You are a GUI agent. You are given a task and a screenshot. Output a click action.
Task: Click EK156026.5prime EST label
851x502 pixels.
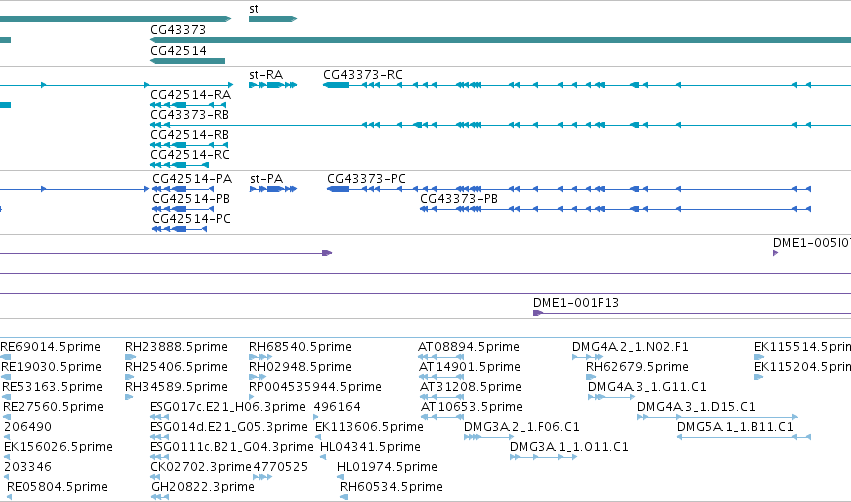(59, 447)
